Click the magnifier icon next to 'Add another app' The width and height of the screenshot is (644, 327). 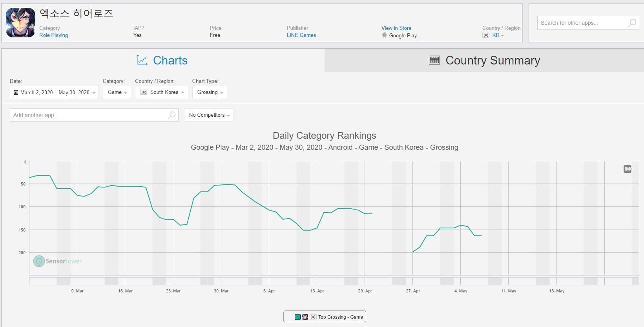pos(171,115)
